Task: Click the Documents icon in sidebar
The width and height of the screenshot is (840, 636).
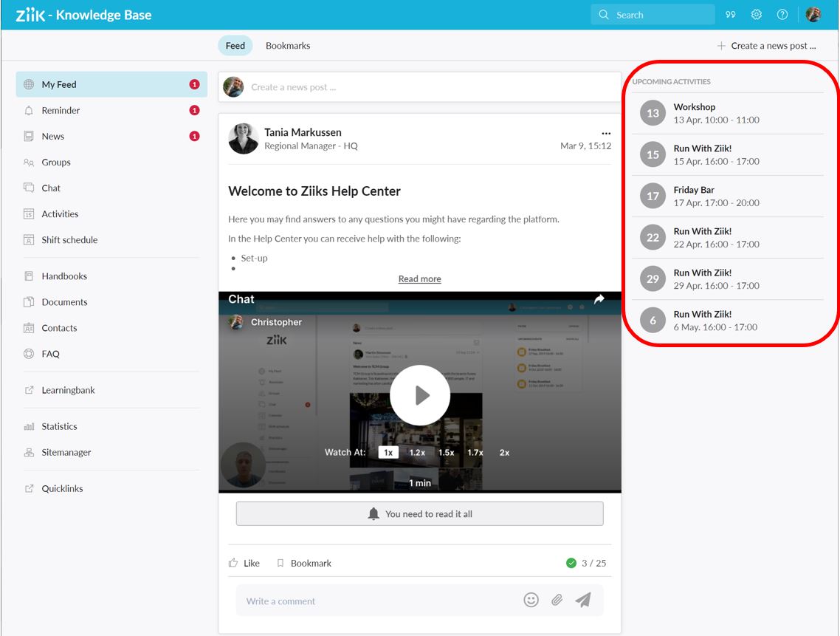Action: (x=29, y=302)
